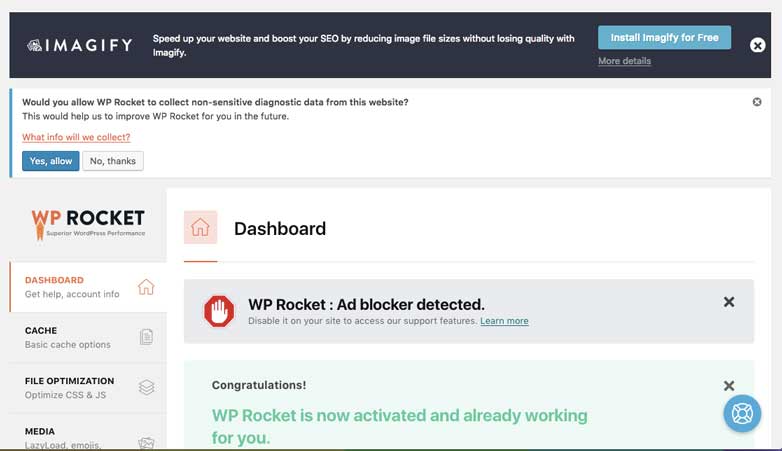Click Install Imagify for Free button
The height and width of the screenshot is (451, 782).
(664, 37)
